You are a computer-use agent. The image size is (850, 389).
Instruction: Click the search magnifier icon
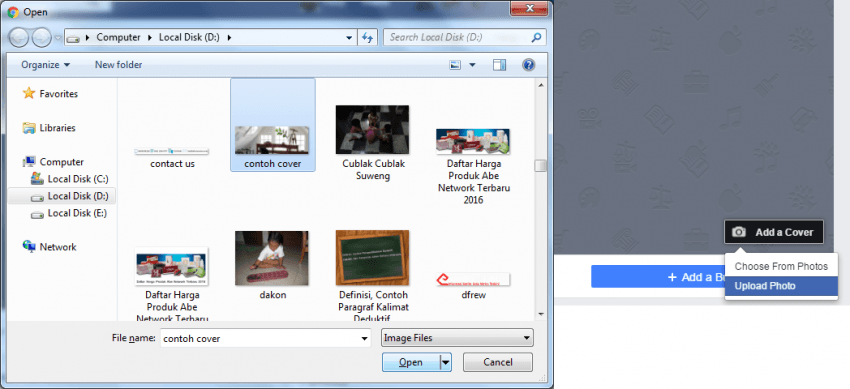tap(536, 37)
